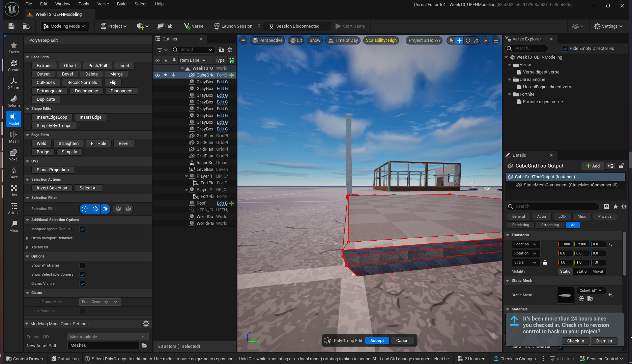Enable Show Wireframe checkbox
The width and height of the screenshot is (632, 364).
click(82, 266)
